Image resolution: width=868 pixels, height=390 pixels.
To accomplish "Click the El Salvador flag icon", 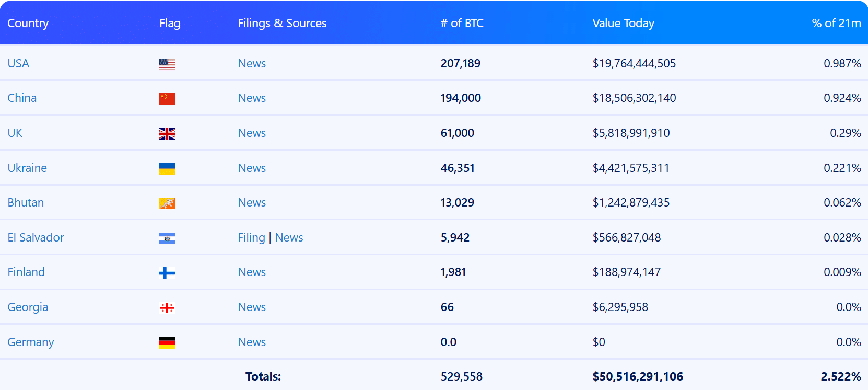I will click(x=167, y=238).
